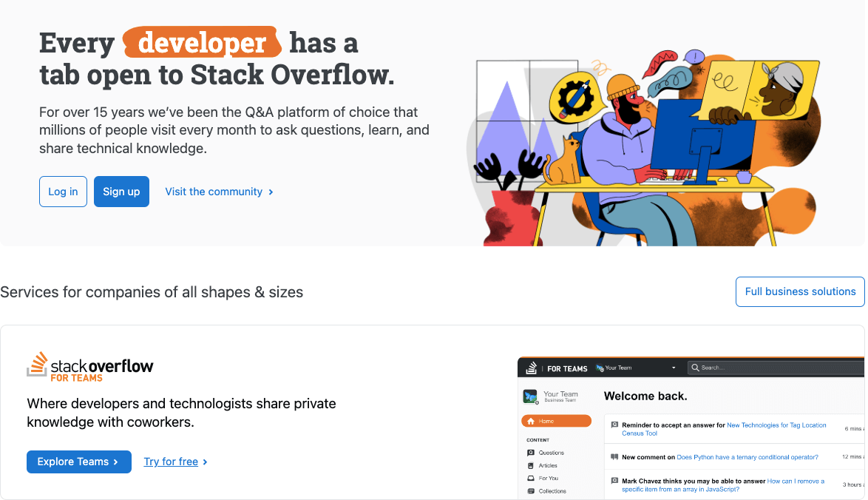Image resolution: width=868 pixels, height=500 pixels.
Task: Open the For You section icon
Action: 531,478
